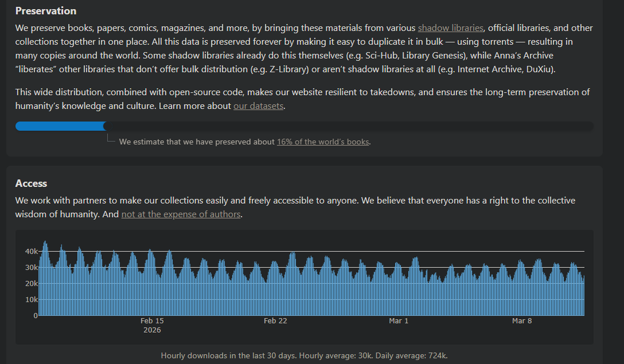Screen dimensions: 624x364
Task: Click the "30k" y-axis label
Action: [x=31, y=268]
